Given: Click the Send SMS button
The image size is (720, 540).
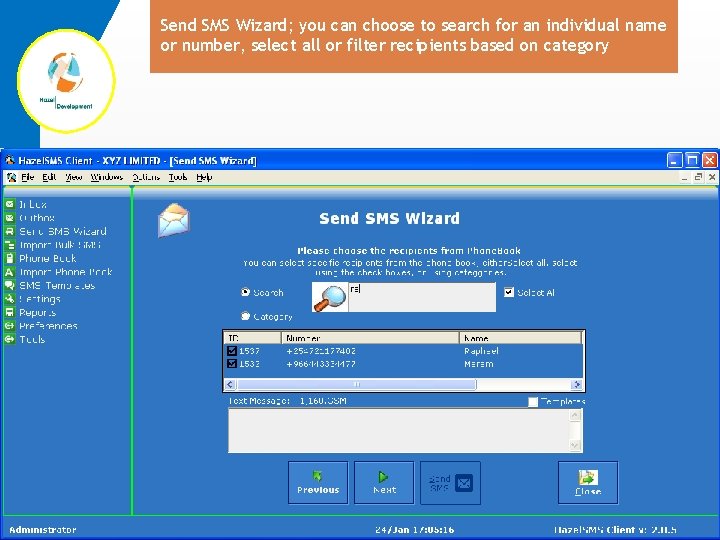Looking at the screenshot, I should (x=450, y=483).
